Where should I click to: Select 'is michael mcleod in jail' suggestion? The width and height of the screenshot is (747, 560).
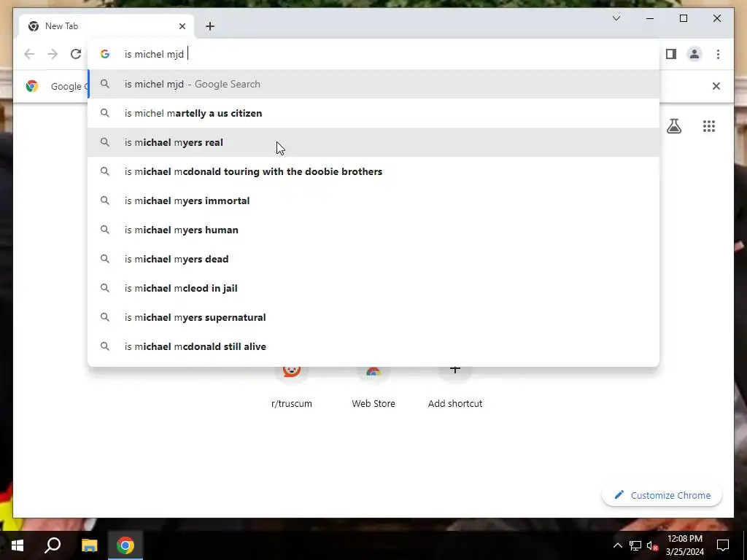(373, 288)
